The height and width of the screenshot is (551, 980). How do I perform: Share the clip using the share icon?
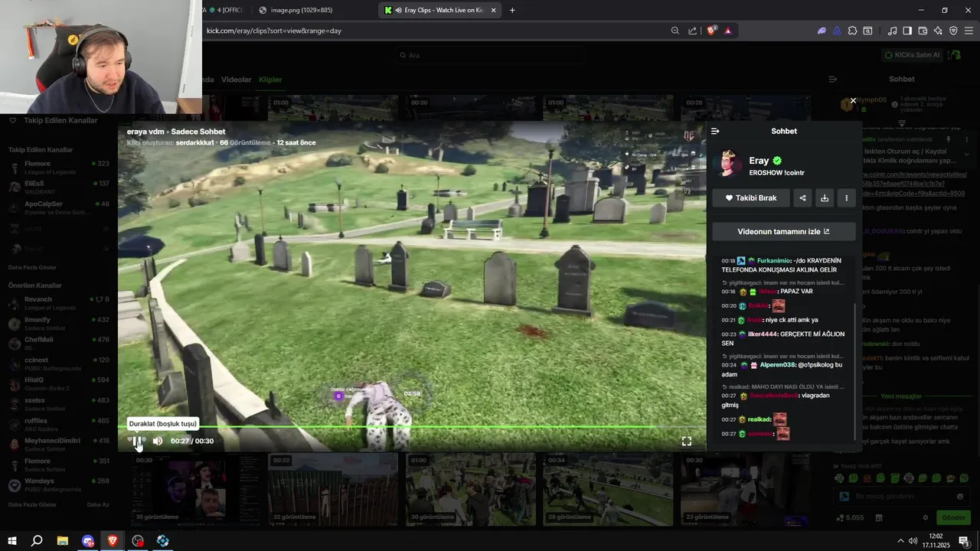click(802, 198)
